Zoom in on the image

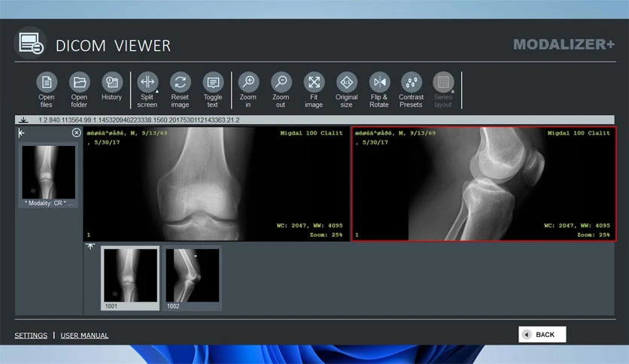(248, 82)
